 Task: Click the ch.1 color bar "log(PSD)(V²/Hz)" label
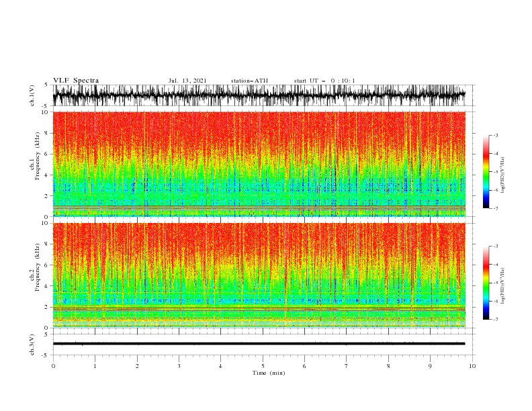click(x=503, y=175)
